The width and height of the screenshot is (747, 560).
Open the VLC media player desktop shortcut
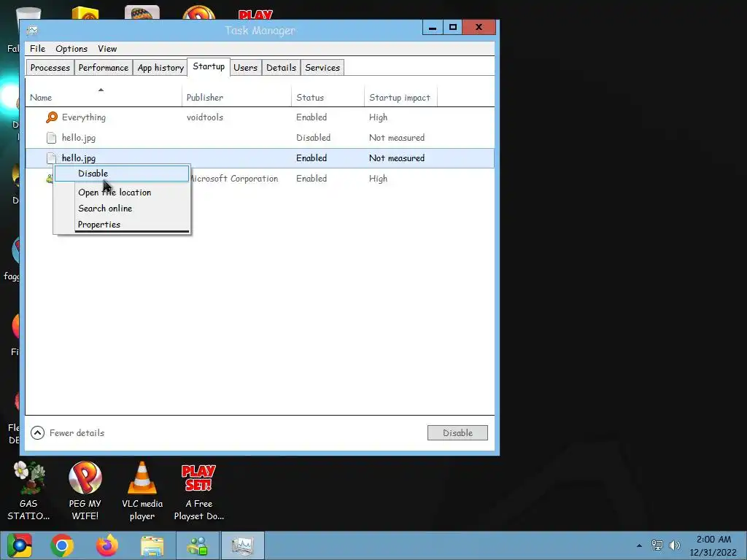142,491
